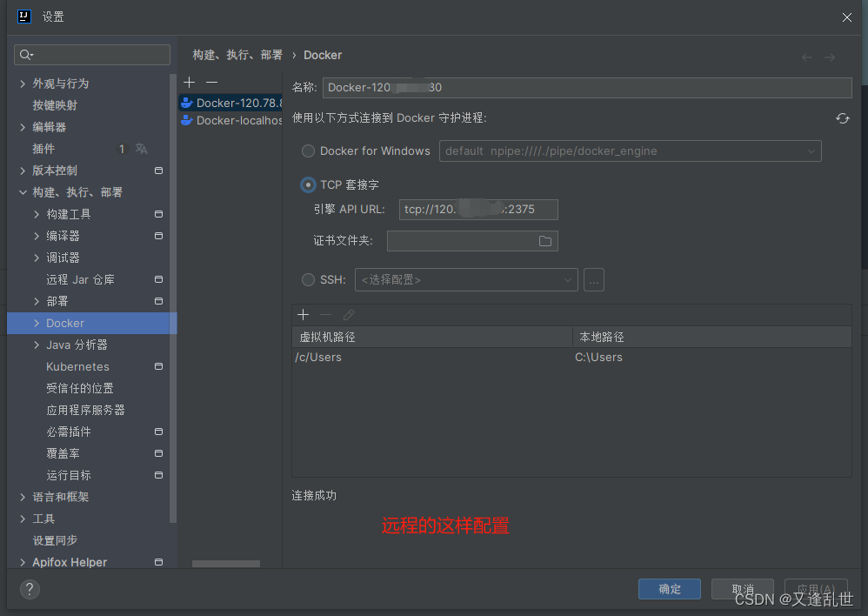868x616 pixels.
Task: Click project-level icon beside Apifox Helper
Action: (x=158, y=562)
